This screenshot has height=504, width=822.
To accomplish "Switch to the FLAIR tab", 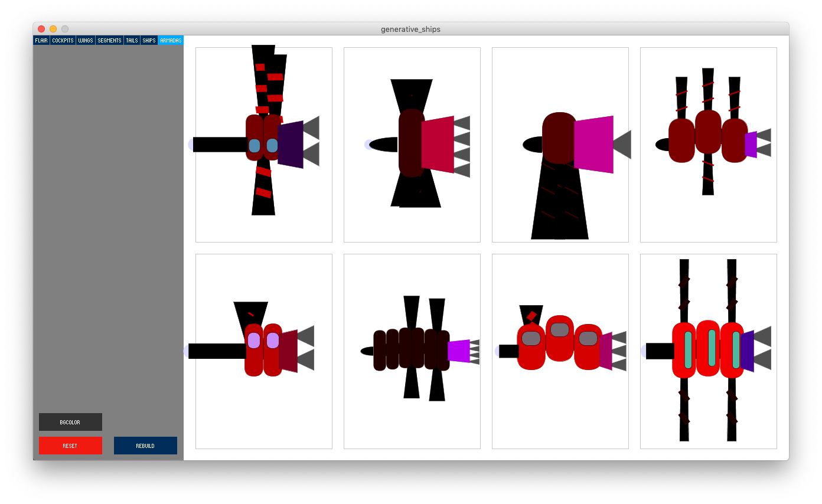I will click(41, 40).
